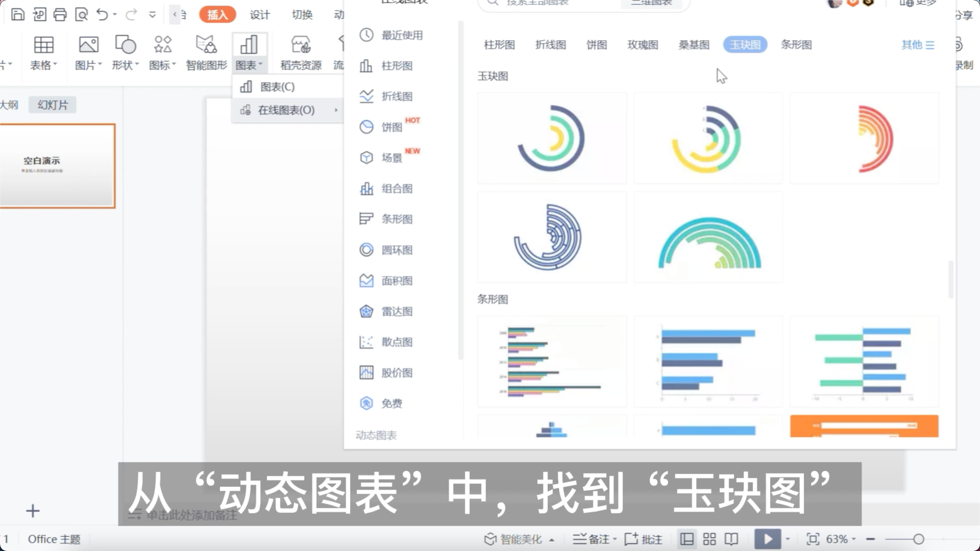Choose the diverging green-blue bar chart template

coord(864,361)
